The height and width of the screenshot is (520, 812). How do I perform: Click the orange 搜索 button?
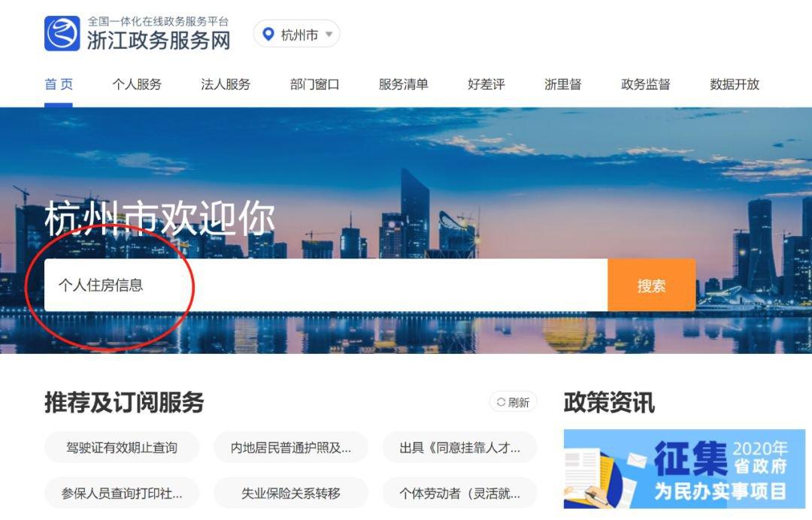[x=651, y=285]
